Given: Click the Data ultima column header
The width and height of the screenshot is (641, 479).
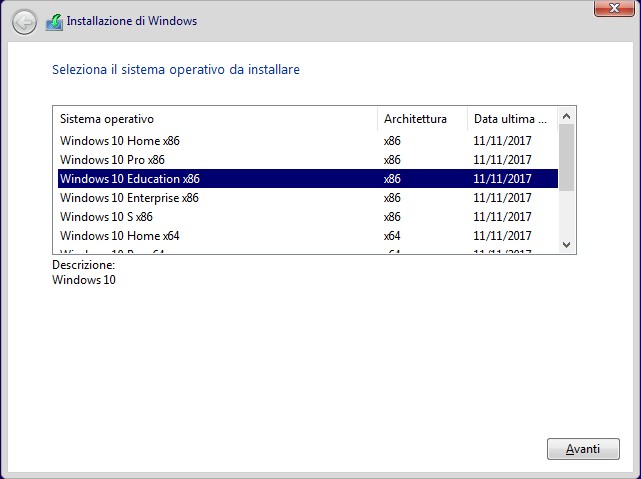Looking at the screenshot, I should click(512, 119).
